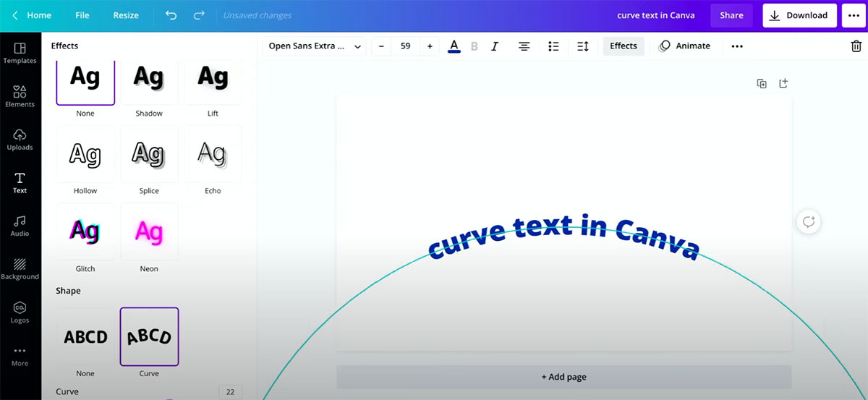This screenshot has height=400, width=868.
Task: Open the top-right three-dot menu
Action: (854, 15)
